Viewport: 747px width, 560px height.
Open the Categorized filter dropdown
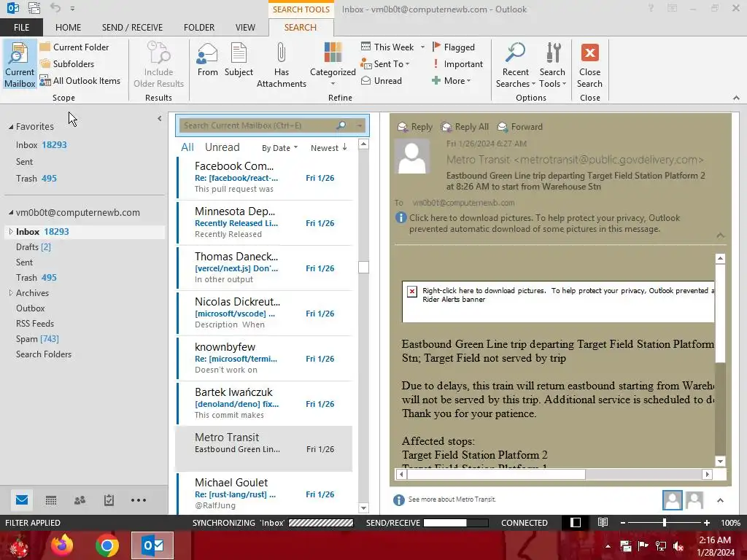333,65
